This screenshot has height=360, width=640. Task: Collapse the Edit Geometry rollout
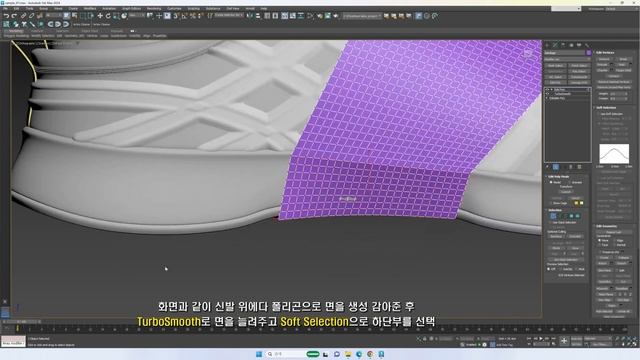point(606,226)
